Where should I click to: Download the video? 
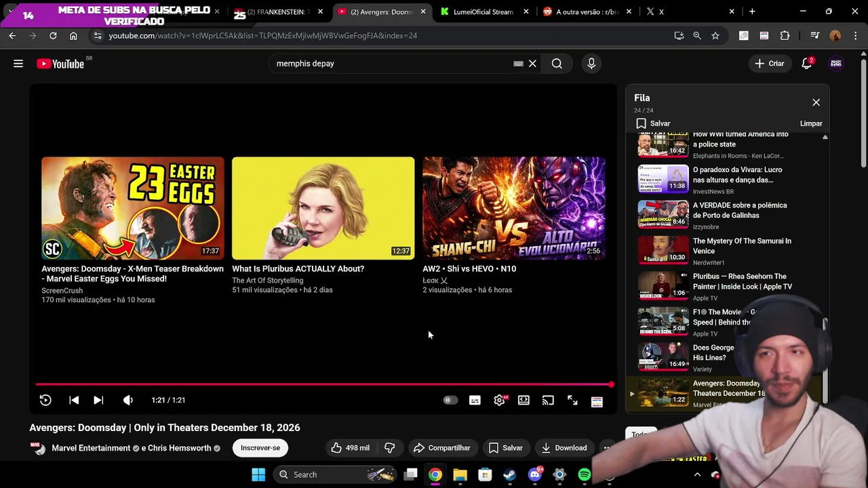click(x=564, y=448)
